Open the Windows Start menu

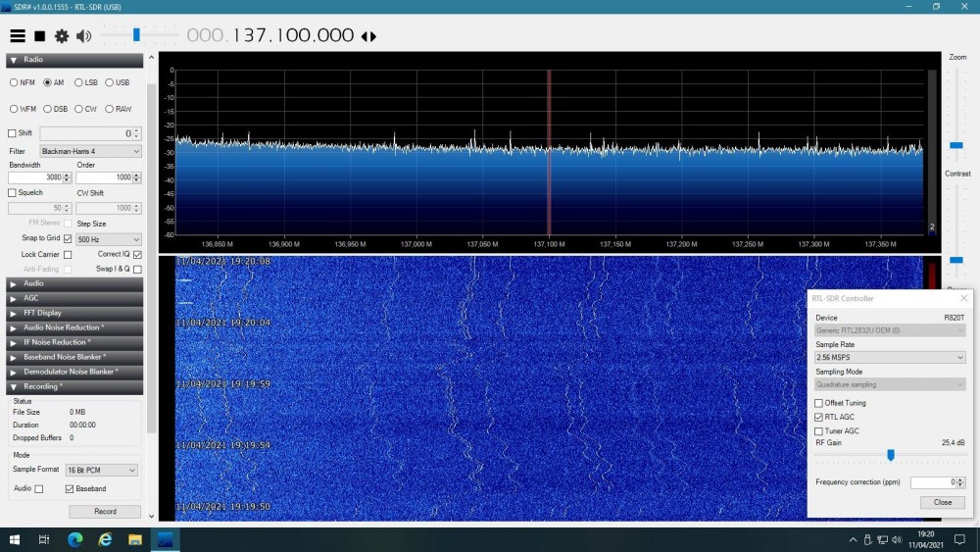click(15, 539)
